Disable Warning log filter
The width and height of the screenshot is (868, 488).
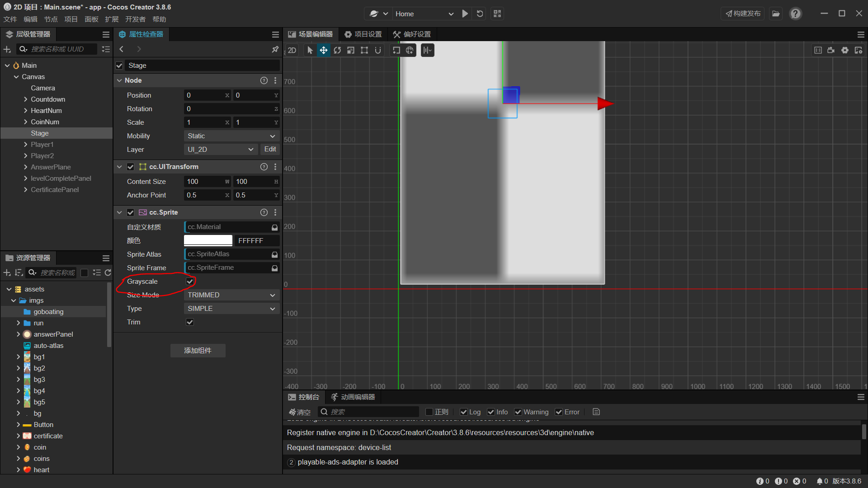(x=518, y=412)
